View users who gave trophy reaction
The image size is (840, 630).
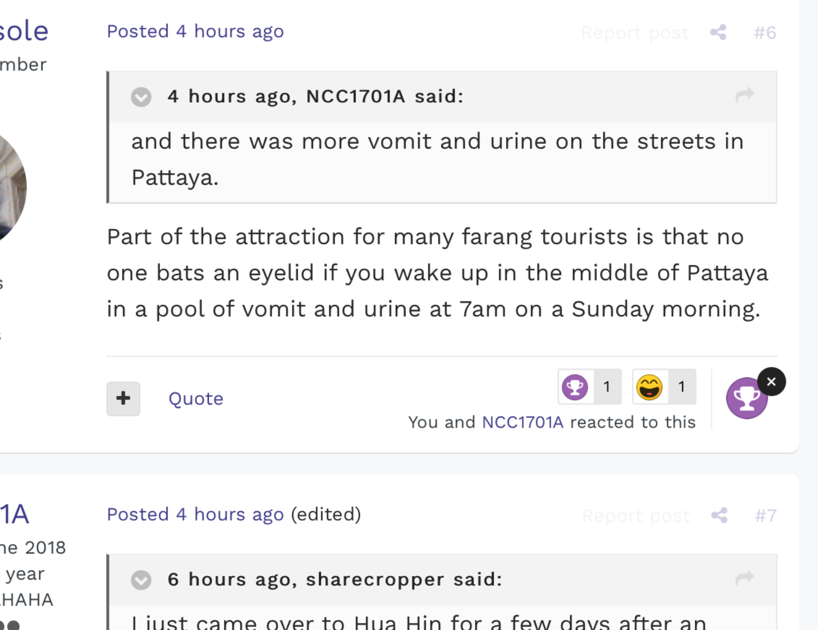pos(590,387)
